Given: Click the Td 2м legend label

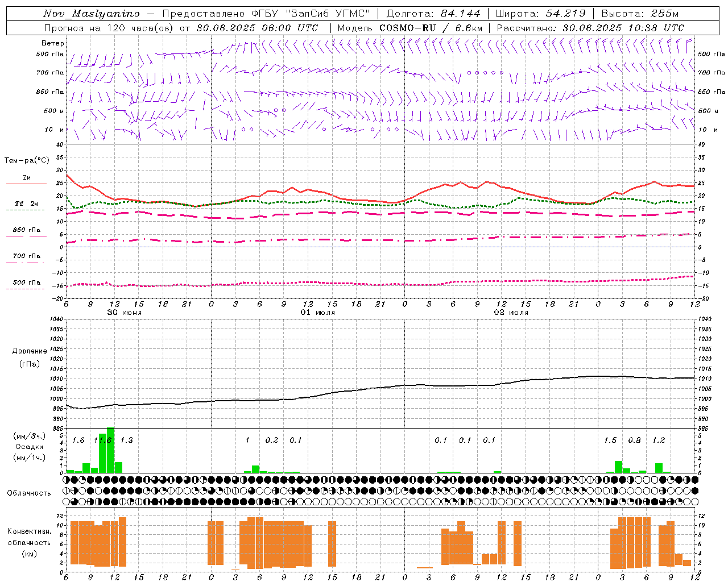Looking at the screenshot, I should (x=26, y=203).
